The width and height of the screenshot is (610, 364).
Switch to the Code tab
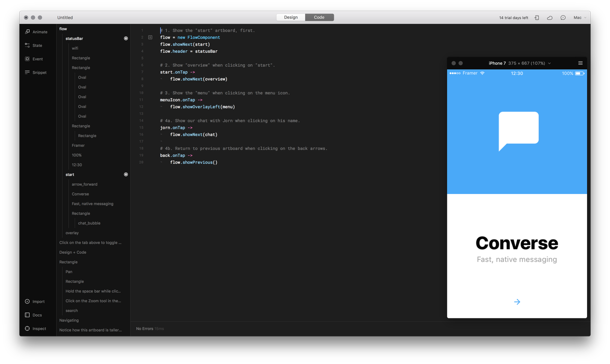[x=319, y=17]
